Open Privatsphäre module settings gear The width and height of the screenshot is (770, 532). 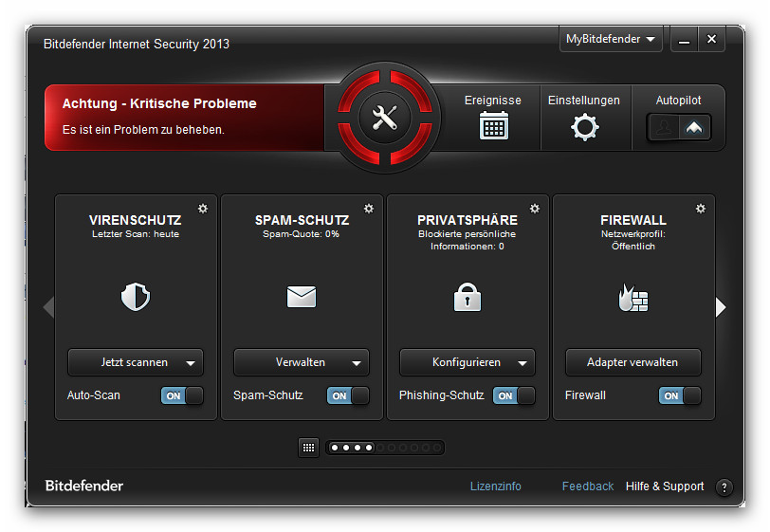click(x=535, y=209)
